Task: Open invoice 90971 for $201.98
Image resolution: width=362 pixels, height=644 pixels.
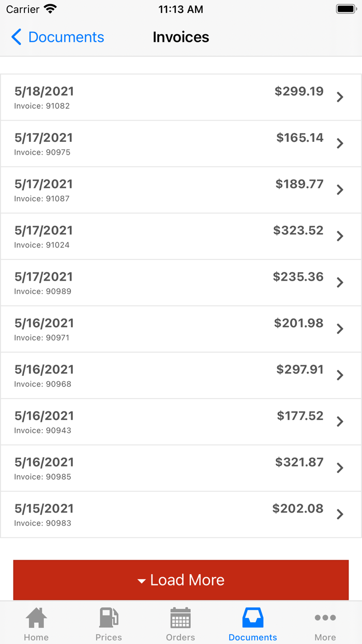Action: coord(181,329)
